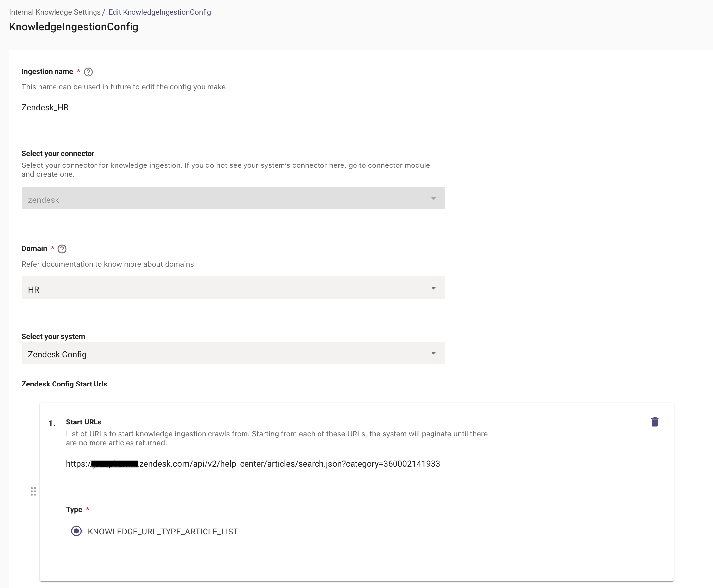Focus the Ingestion name field Zendesk_HR
Viewport: 713px width, 588px height.
[x=233, y=108]
